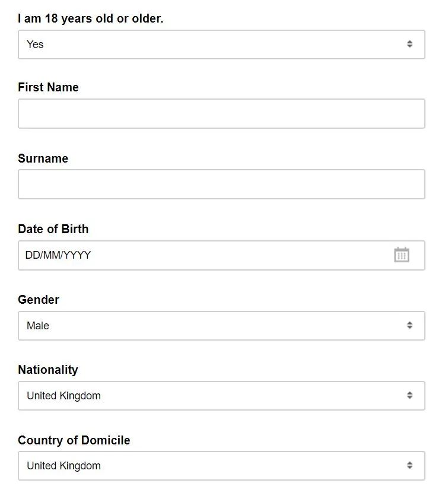Click the "I am 18 years old" label
Screen dimensions: 448x499
[x=90, y=18]
